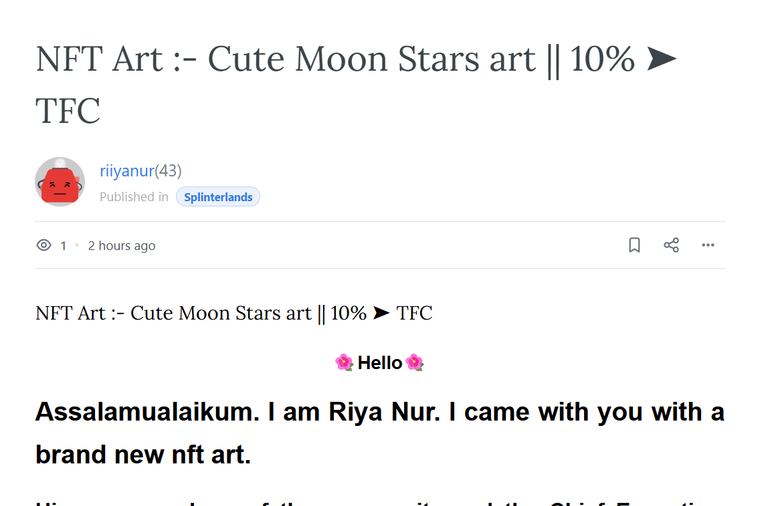This screenshot has height=506, width=768.
Task: Visit the riiyanur profile link
Action: pyautogui.click(x=127, y=171)
